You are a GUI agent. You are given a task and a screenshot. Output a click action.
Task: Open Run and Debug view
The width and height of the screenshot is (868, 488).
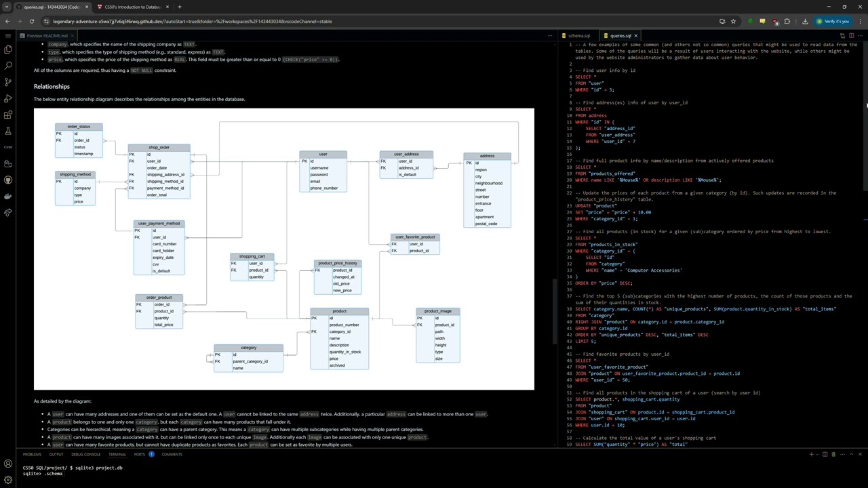tap(7, 98)
